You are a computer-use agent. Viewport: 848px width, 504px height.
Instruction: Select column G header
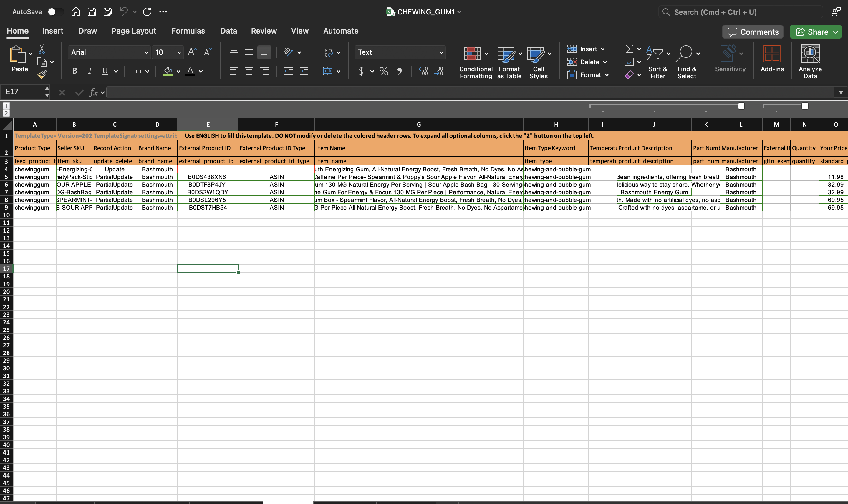pos(419,125)
